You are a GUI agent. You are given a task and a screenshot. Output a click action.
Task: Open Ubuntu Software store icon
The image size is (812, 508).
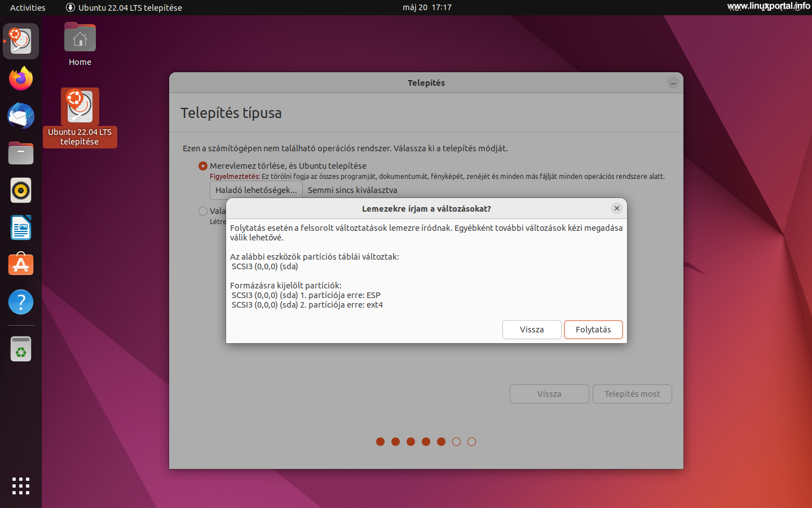tap(21, 265)
